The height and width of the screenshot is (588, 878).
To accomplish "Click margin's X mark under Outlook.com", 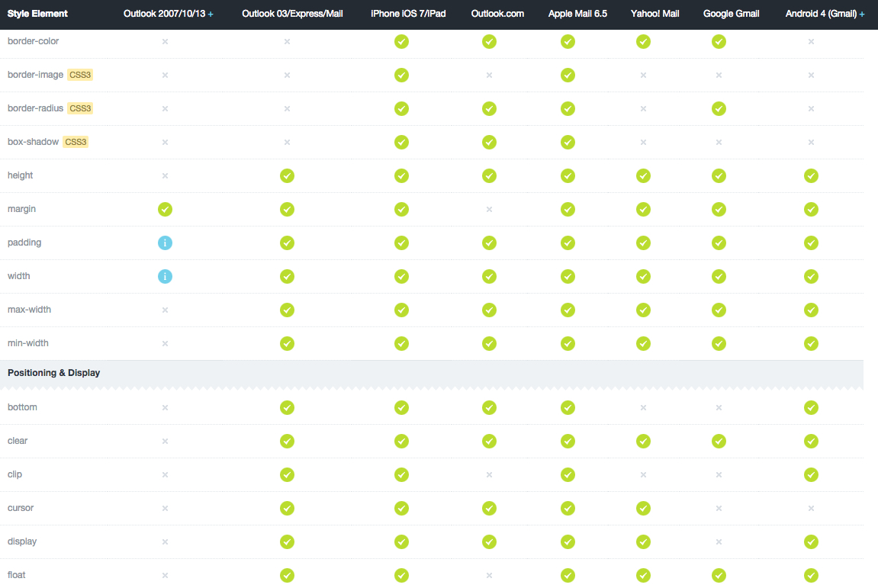I will pyautogui.click(x=490, y=210).
